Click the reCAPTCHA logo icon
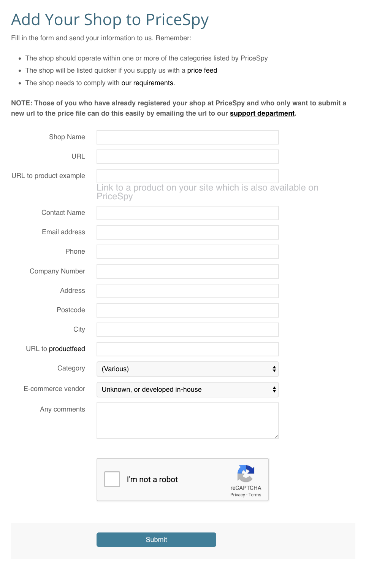Viewport: 366px width, 588px height. (246, 474)
